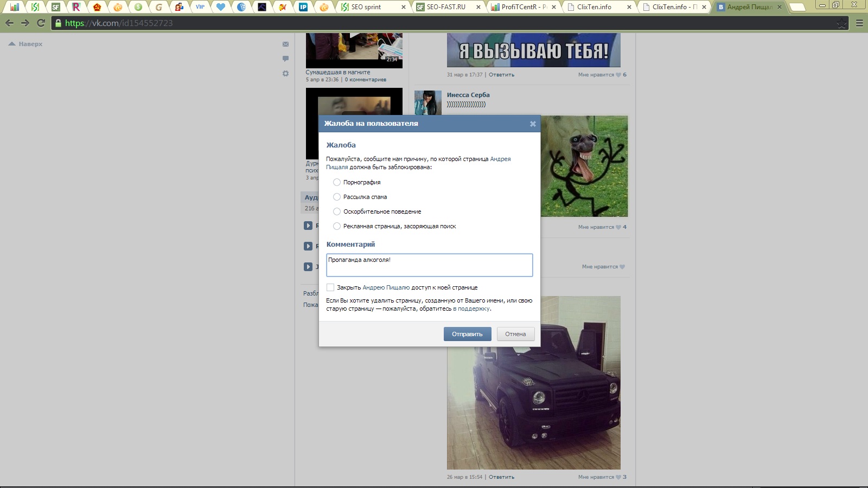Open the cartoon horse wall image
868x488 pixels.
pos(584,166)
